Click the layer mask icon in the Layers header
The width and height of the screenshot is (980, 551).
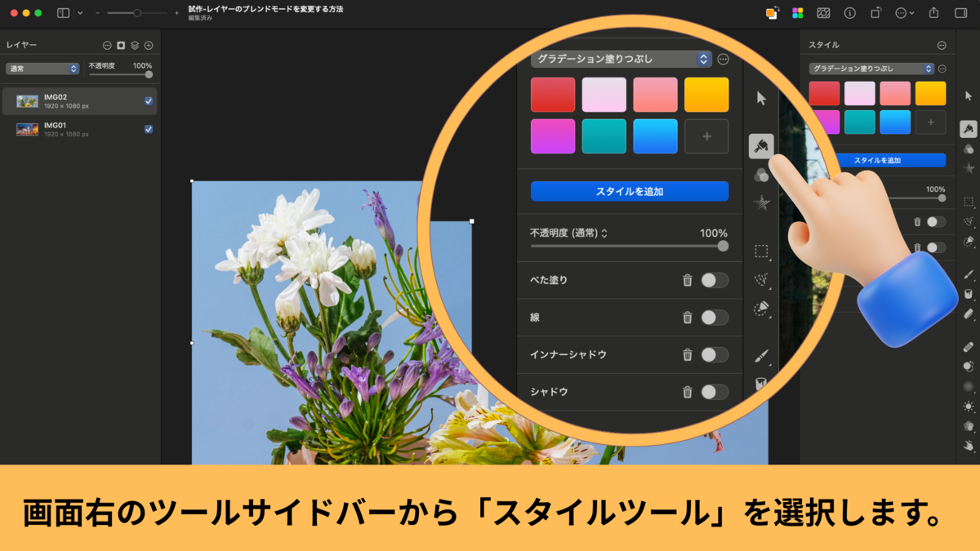point(121,46)
